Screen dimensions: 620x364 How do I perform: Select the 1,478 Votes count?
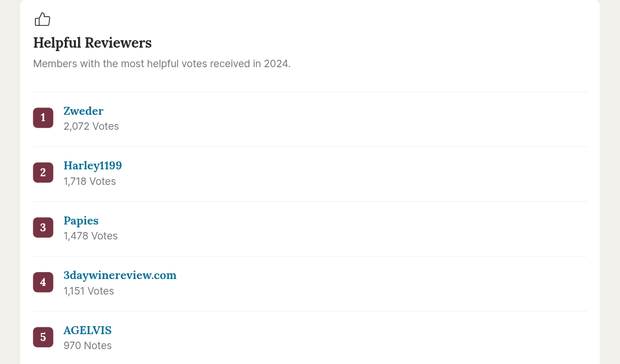pos(91,236)
